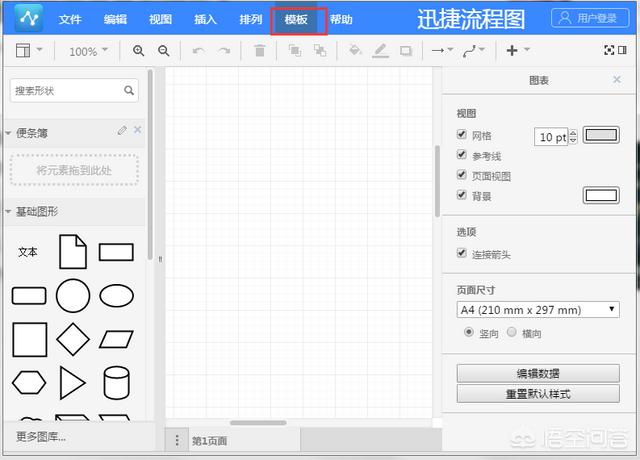Screen dimensions: 640x460
Task: Select the 文本 text shape
Action: tap(28, 252)
